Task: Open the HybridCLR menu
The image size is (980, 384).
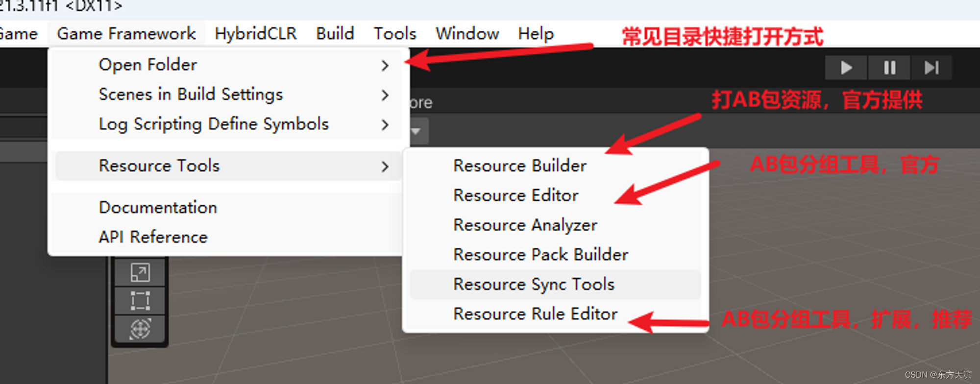Action: tap(255, 33)
